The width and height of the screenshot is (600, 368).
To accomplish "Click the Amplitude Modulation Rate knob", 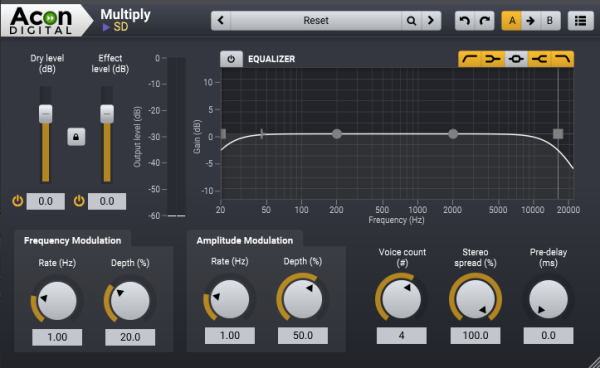I will 230,299.
